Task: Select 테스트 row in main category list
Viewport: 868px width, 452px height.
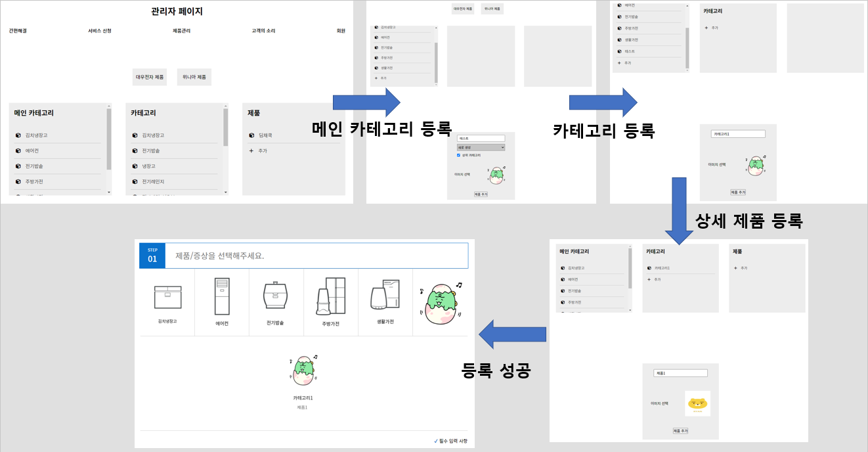Action: point(650,51)
